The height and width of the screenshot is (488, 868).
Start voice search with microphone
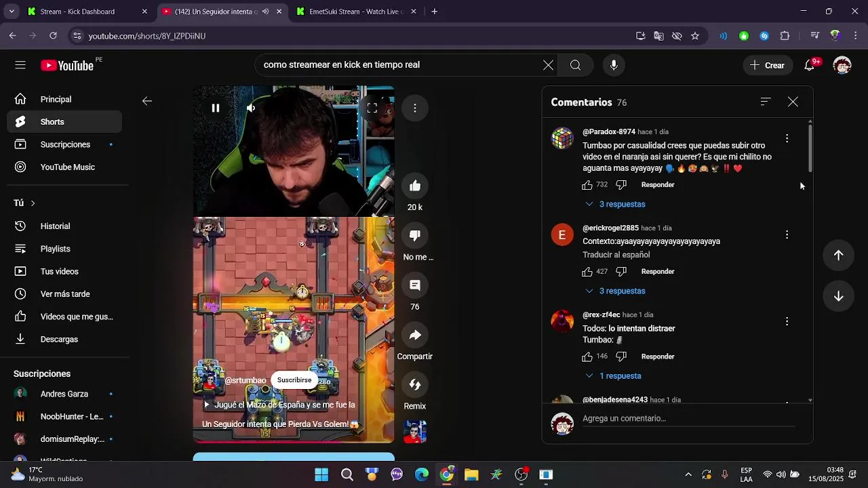click(614, 65)
